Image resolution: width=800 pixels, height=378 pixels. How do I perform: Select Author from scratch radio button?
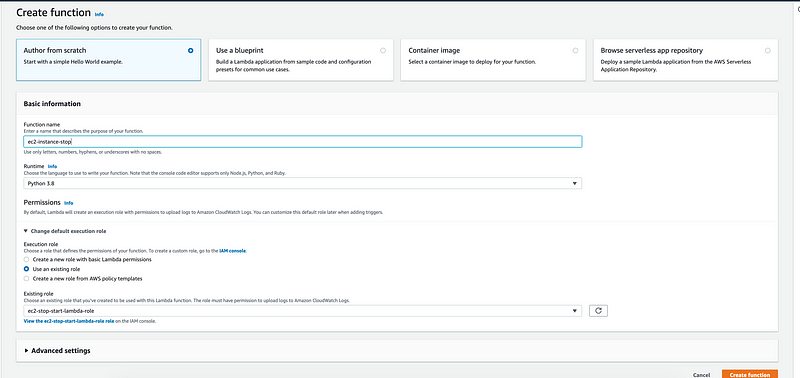[190, 51]
